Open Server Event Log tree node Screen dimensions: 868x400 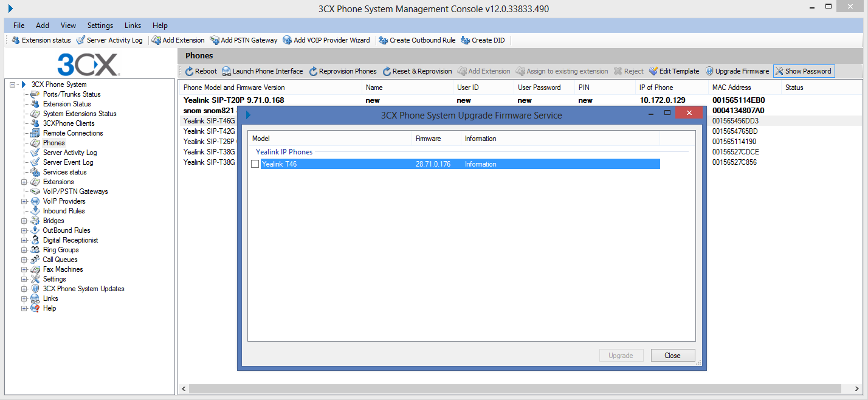(x=68, y=162)
